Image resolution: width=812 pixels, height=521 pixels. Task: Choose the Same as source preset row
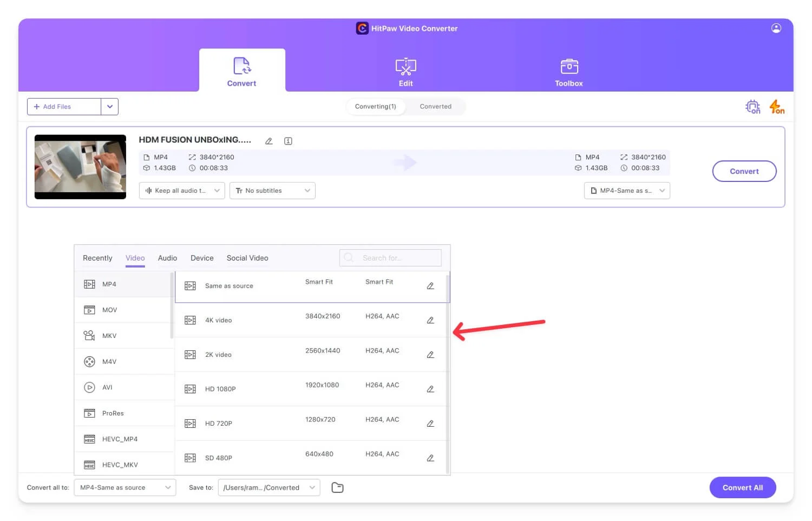click(310, 286)
